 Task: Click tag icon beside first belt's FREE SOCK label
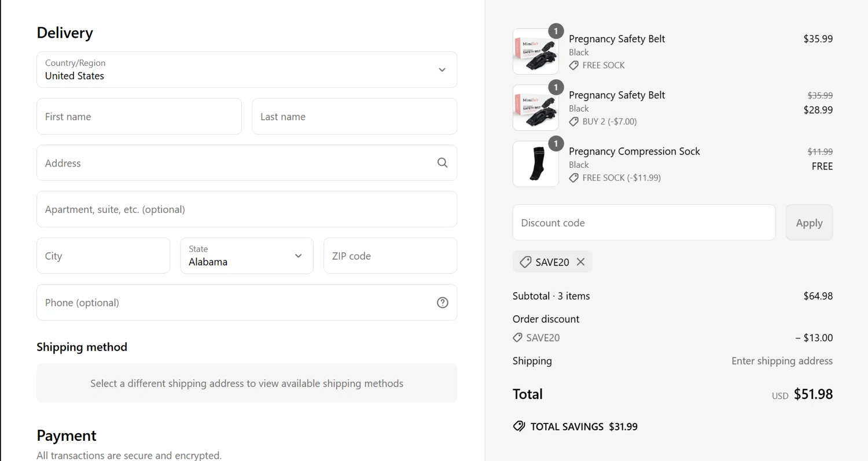(x=573, y=65)
